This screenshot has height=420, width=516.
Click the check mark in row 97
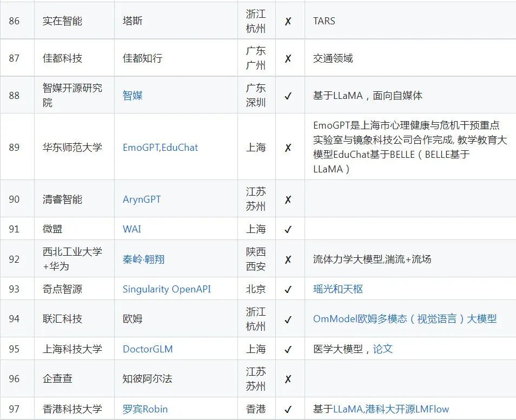[x=288, y=410]
